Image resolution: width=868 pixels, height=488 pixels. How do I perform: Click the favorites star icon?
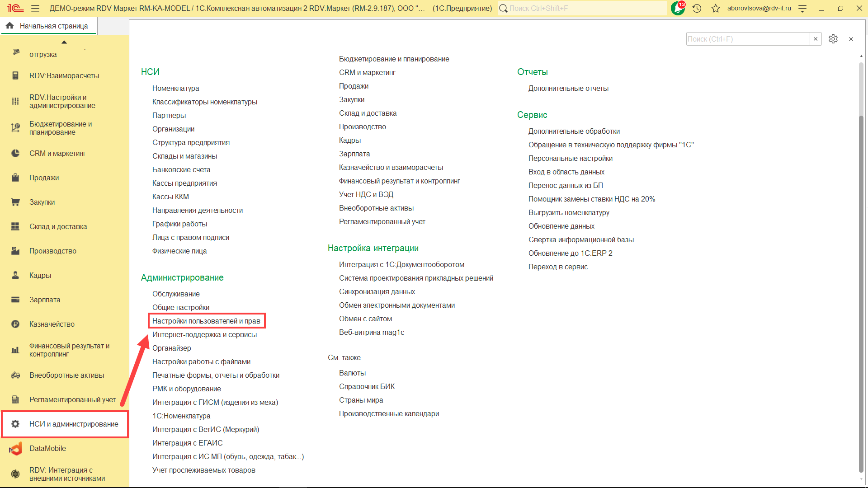coord(715,8)
